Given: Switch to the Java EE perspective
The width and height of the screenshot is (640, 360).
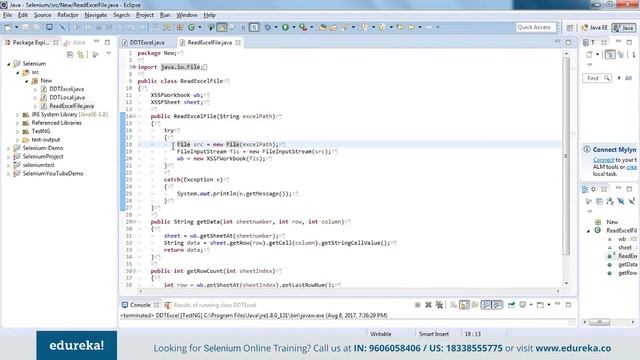Looking at the screenshot, I should pyautogui.click(x=595, y=27).
